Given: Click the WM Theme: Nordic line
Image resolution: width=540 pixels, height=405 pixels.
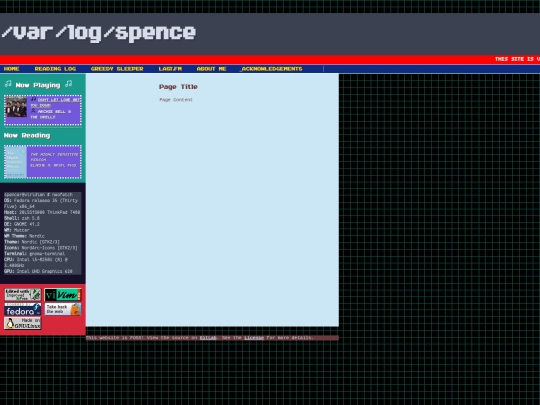Looking at the screenshot, I should pos(24,236).
